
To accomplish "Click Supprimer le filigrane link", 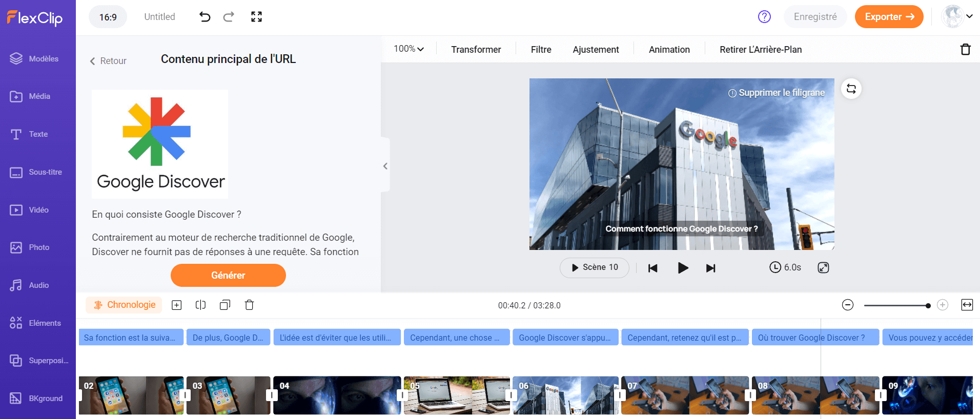I will coord(777,93).
